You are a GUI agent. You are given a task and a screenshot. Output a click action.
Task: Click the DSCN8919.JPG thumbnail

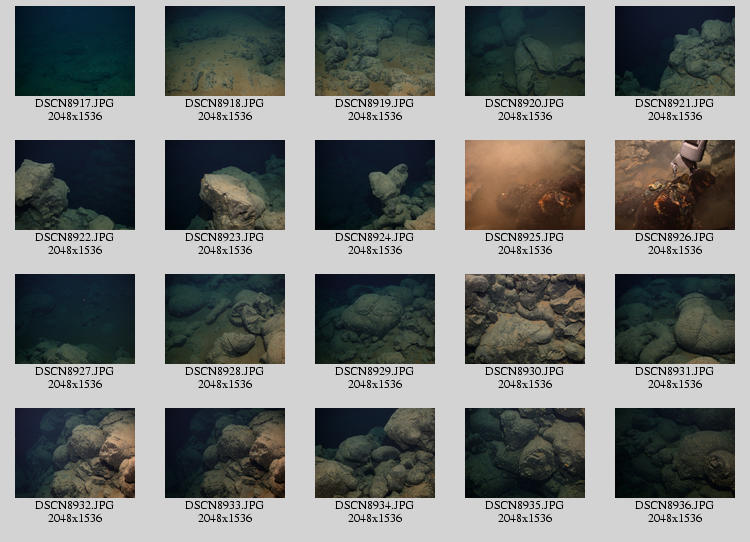pos(375,51)
